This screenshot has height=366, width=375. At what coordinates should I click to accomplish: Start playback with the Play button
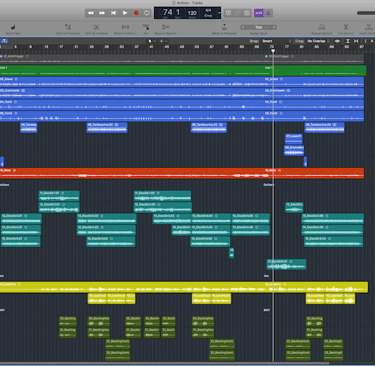coord(125,13)
